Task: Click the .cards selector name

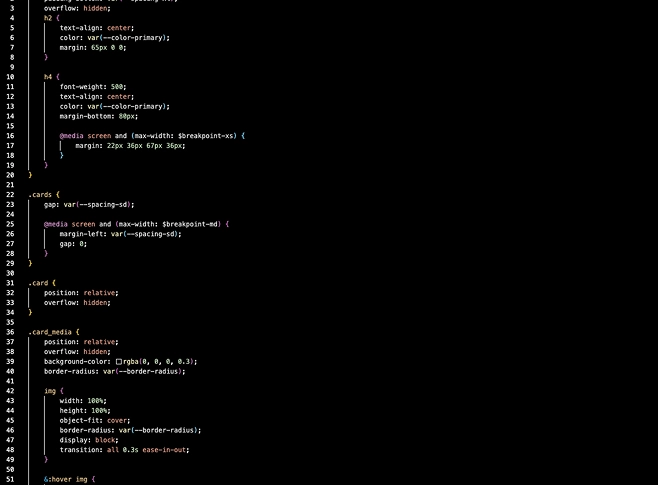Action: (x=40, y=194)
